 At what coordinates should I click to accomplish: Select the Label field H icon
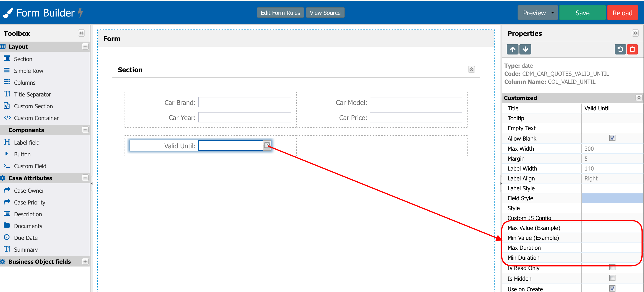tap(7, 142)
